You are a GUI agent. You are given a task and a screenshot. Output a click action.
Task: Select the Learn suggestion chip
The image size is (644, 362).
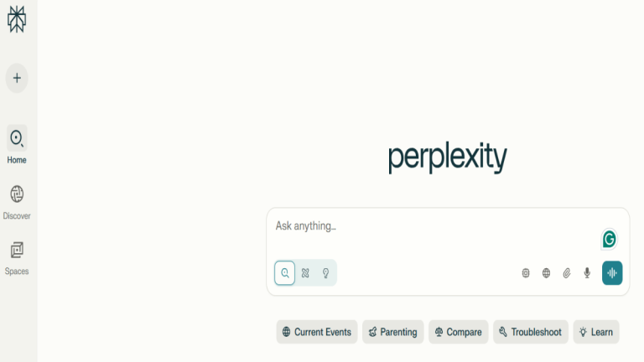[x=596, y=332]
